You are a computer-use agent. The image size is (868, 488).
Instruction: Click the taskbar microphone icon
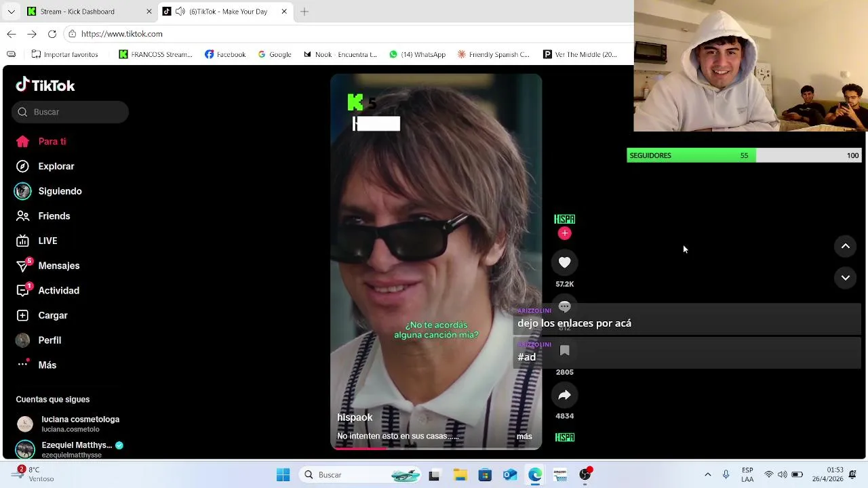[x=726, y=474]
